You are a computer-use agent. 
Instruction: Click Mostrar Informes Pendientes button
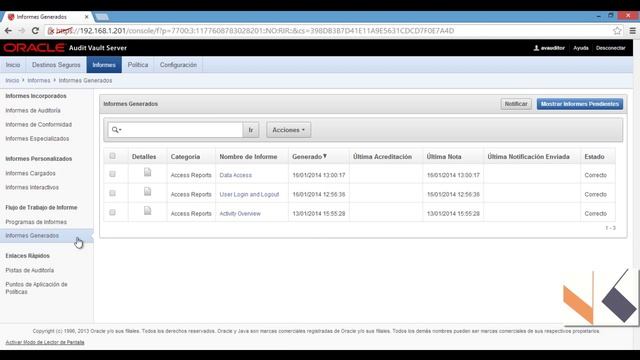580,104
